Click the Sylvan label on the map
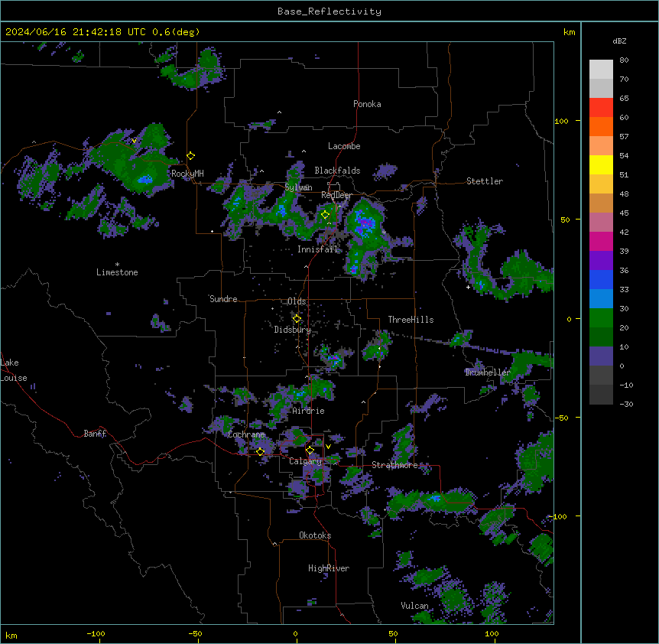Viewport: 659px width, 644px height. 298,187
